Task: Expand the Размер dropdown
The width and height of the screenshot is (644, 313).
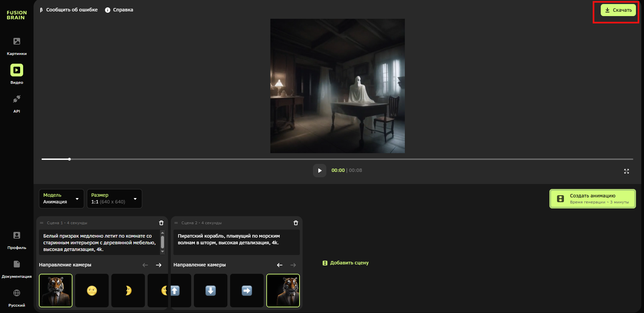Action: (114, 199)
